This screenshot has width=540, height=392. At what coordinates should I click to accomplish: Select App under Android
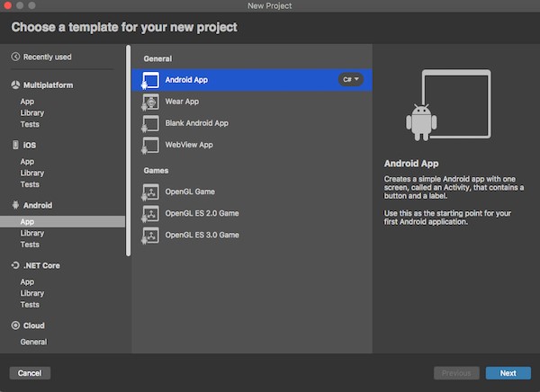62,222
